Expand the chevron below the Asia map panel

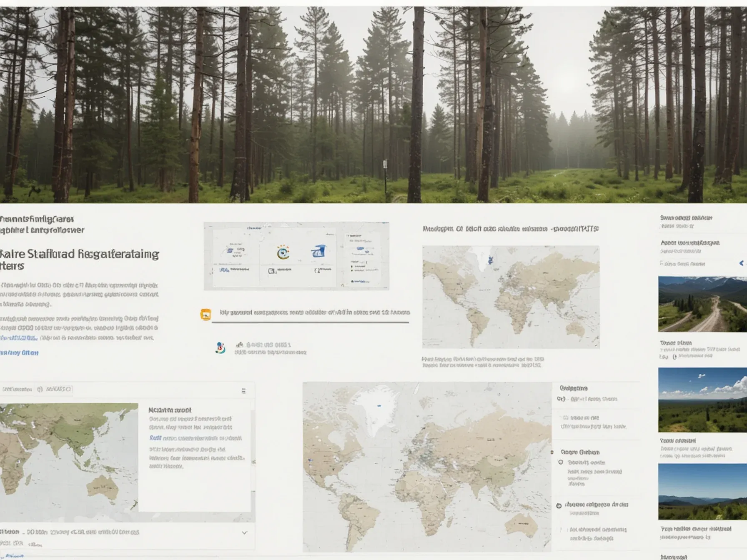pos(245,532)
